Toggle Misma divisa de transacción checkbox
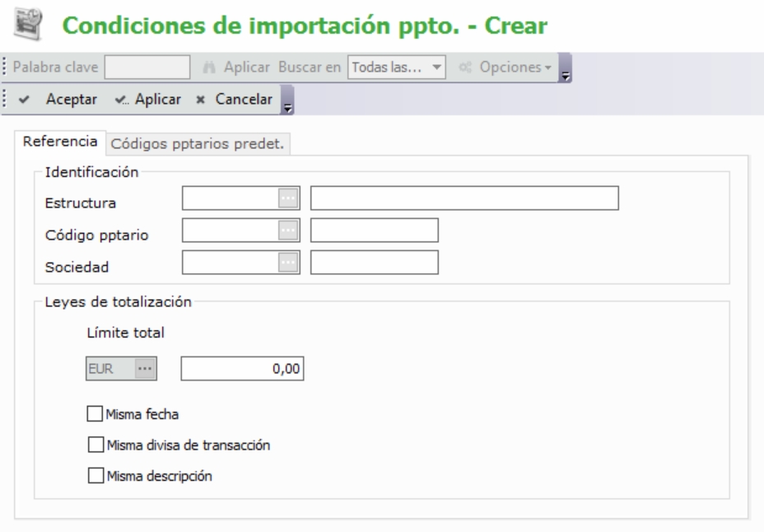This screenshot has width=764, height=532. click(96, 445)
